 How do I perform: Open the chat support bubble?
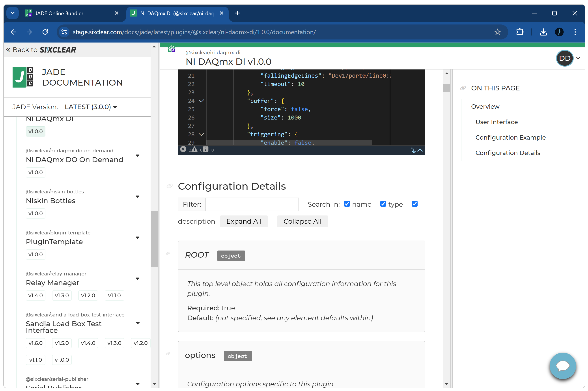click(x=563, y=366)
